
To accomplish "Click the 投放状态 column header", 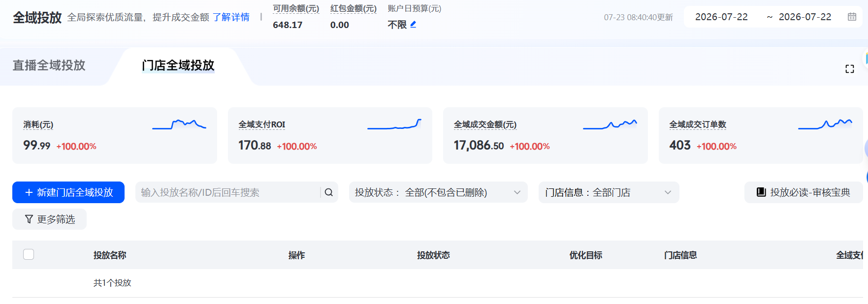I will point(433,255).
